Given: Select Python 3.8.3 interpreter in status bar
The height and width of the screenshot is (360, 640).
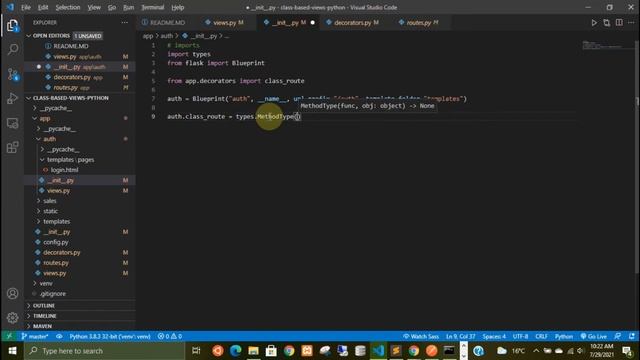Looking at the screenshot, I should click(110, 336).
